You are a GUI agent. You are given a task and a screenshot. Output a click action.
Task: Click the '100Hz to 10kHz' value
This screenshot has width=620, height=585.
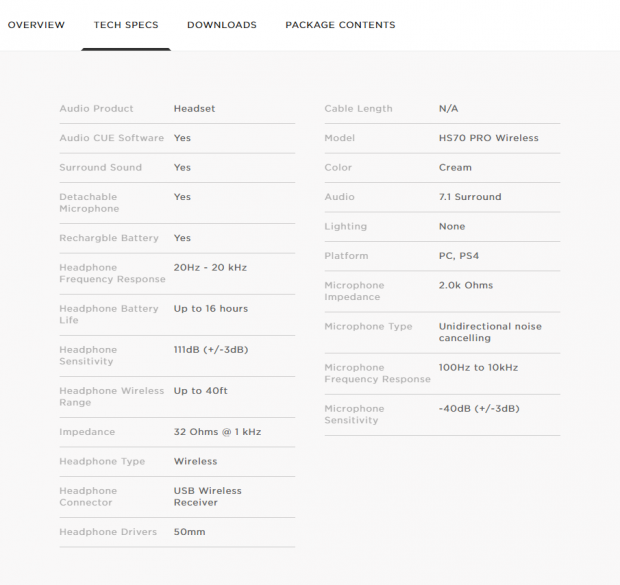click(478, 367)
